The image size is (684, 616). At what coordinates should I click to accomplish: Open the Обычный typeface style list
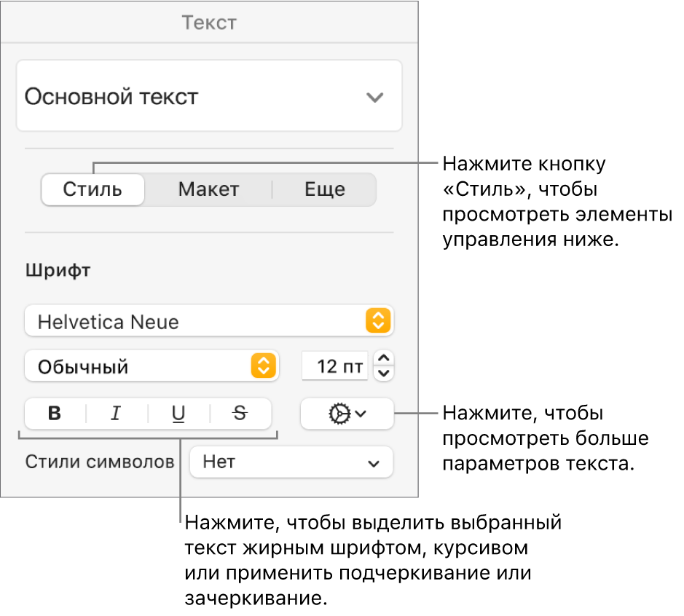[x=138, y=366]
